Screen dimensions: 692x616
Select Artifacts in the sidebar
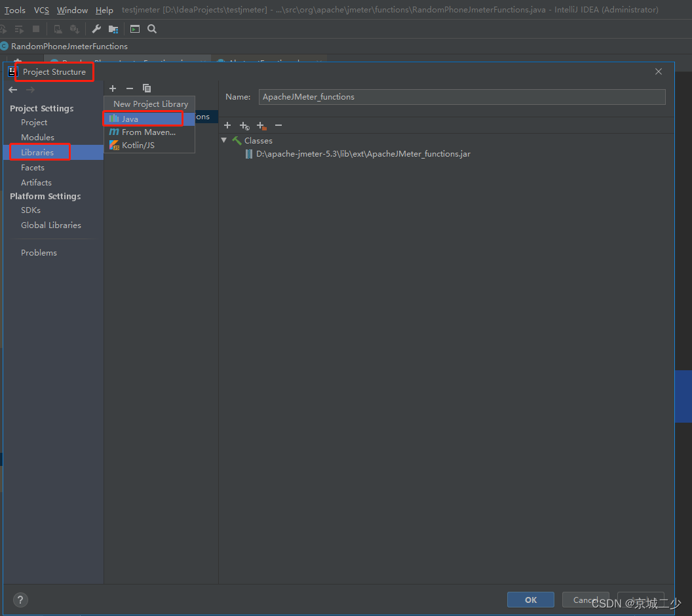point(36,183)
